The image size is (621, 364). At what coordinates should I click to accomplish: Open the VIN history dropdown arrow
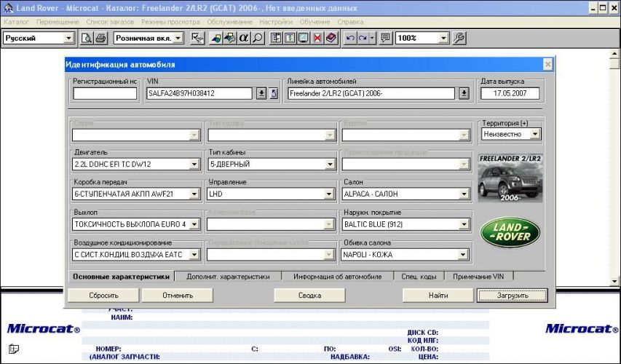[261, 93]
